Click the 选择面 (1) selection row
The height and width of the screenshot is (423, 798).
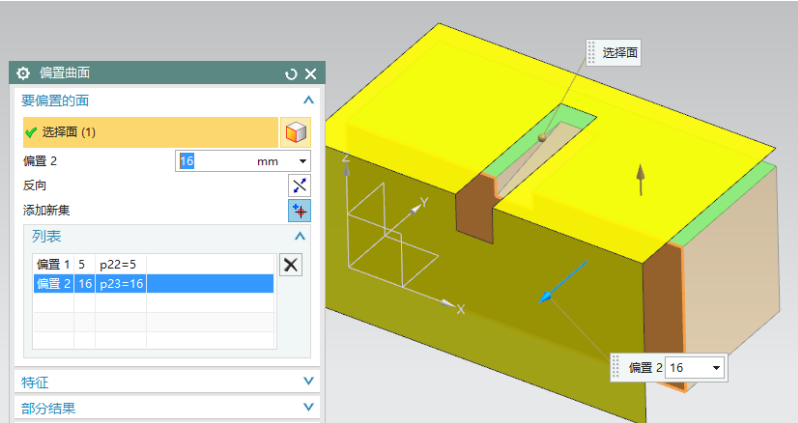tap(150, 132)
